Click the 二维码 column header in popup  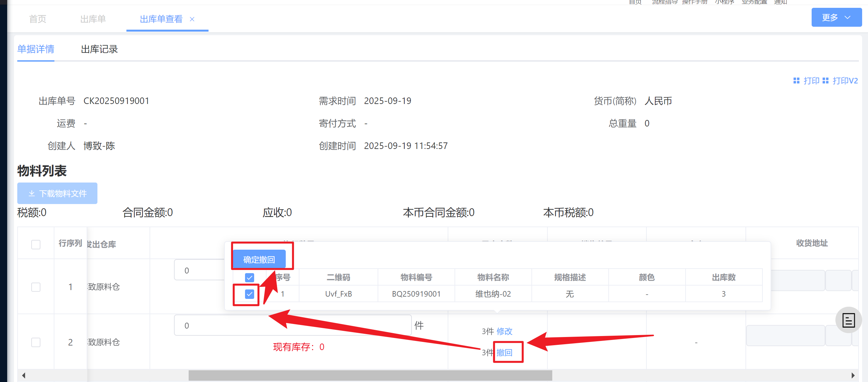point(338,277)
